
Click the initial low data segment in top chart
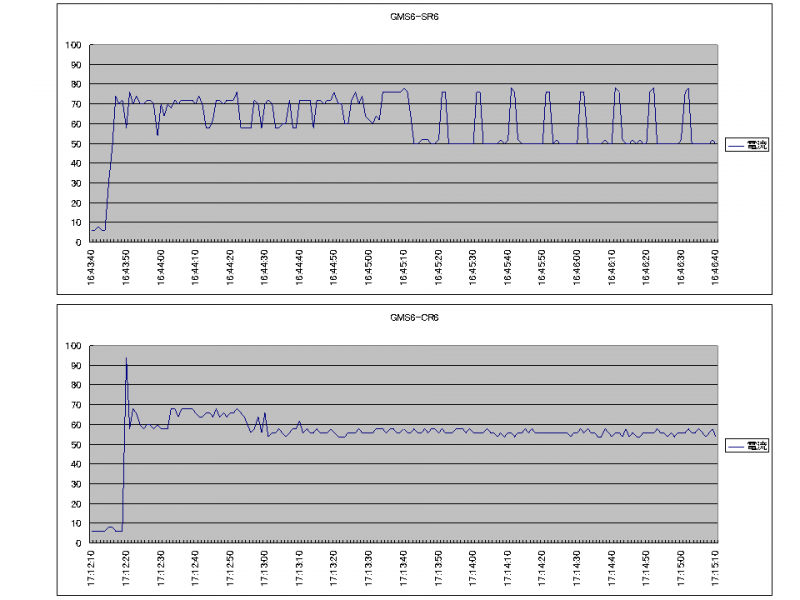click(98, 230)
